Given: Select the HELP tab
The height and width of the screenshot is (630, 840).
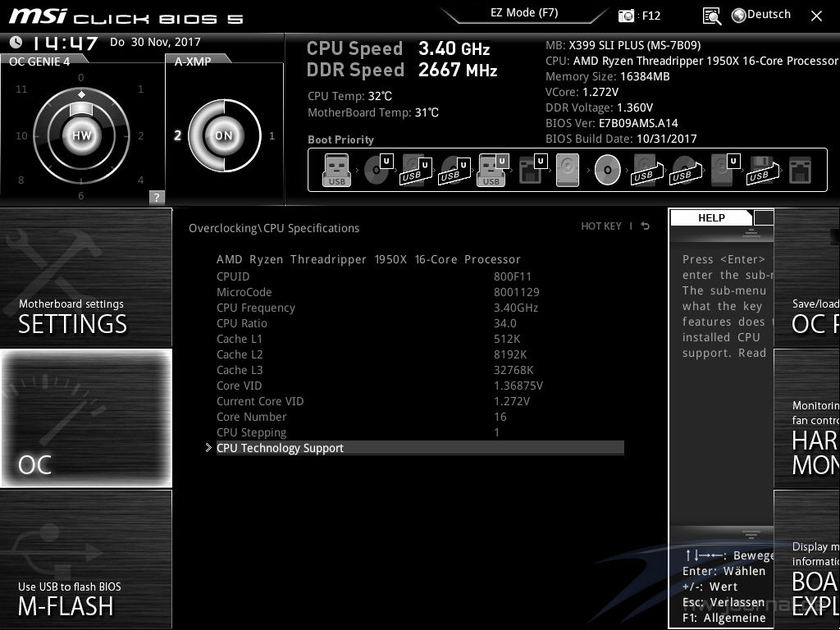Looking at the screenshot, I should [x=711, y=217].
